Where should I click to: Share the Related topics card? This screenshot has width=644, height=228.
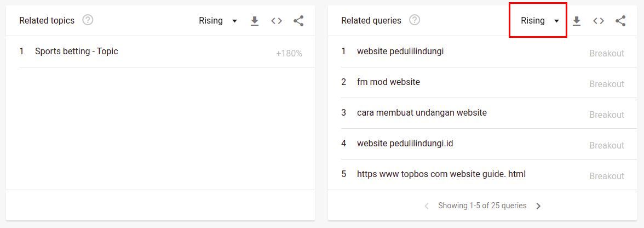coord(298,21)
